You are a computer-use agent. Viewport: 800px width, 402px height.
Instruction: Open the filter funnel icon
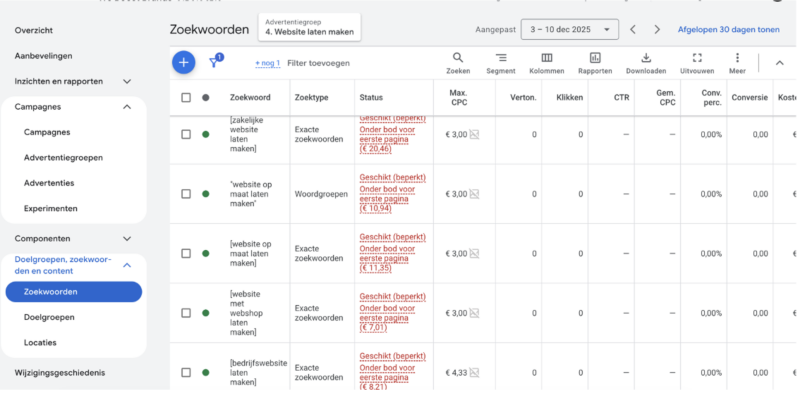(x=214, y=62)
